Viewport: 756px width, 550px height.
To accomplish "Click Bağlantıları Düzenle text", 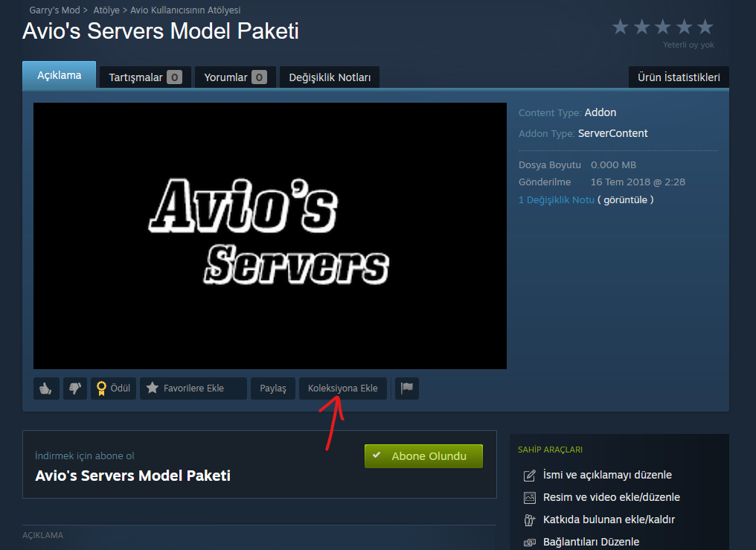I will (x=591, y=542).
